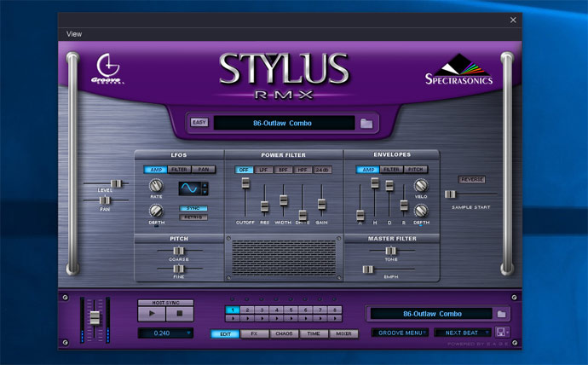Open the Next Beat dropdown
Image resolution: width=588 pixels, height=365 pixels.
pos(462,333)
